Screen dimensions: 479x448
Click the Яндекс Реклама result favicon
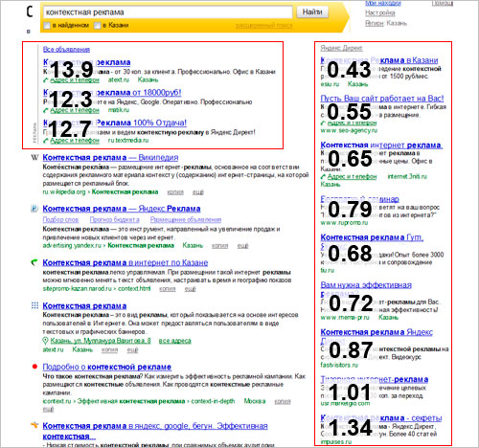34,209
